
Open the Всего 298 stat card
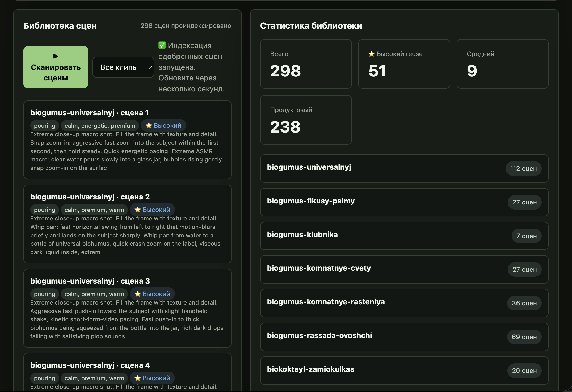point(306,64)
